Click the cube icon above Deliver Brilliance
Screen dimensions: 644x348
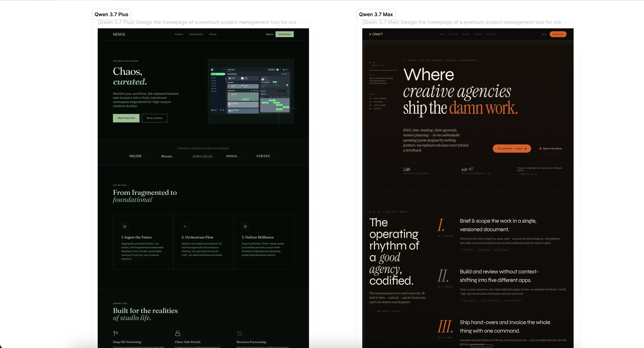click(x=245, y=226)
